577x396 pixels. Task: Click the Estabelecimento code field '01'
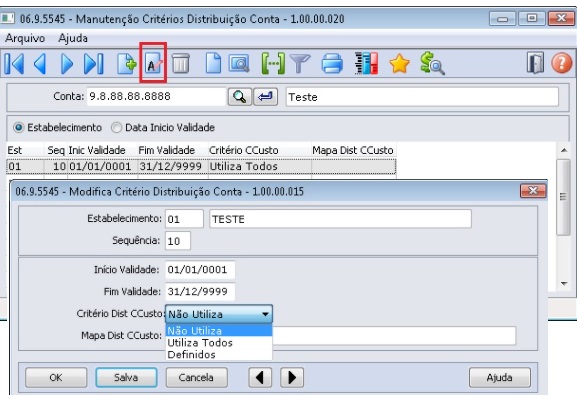coord(184,219)
